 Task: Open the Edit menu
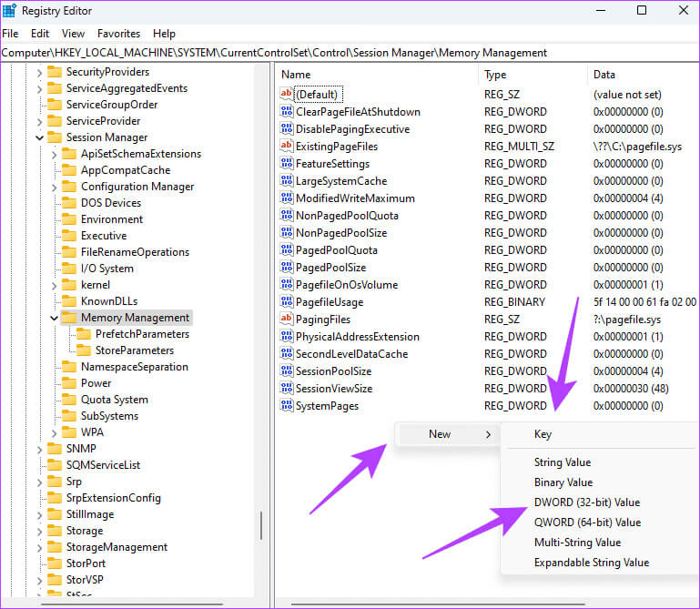point(40,34)
